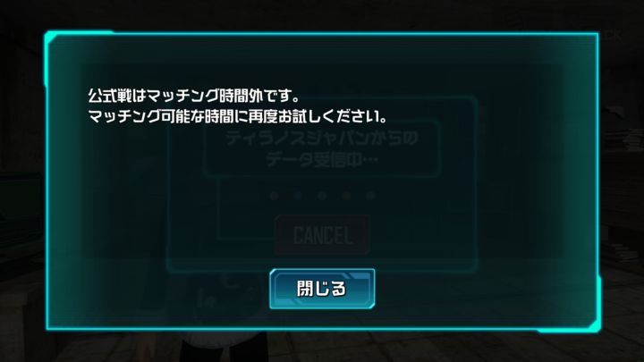
Task: Click the dimmed inner loading dialog frame
Action: click(x=322, y=184)
